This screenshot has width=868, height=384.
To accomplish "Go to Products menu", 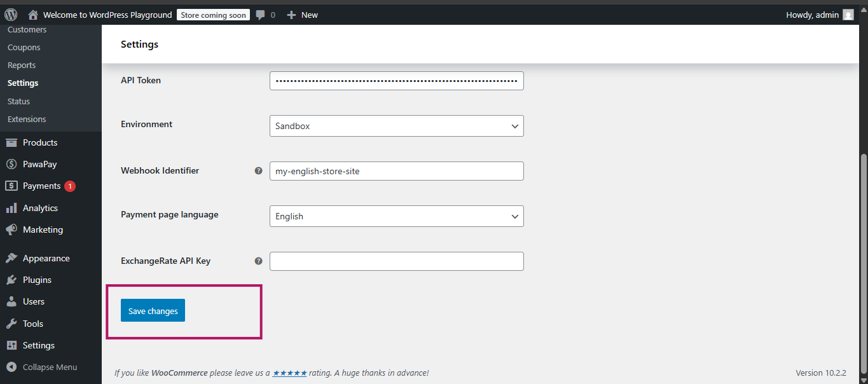I will pos(40,142).
